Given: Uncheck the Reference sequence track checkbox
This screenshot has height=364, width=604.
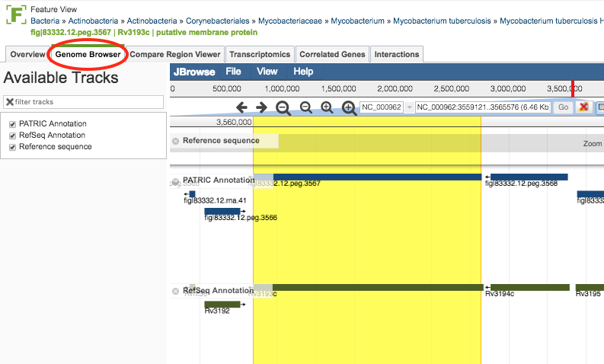Looking at the screenshot, I should pos(12,147).
